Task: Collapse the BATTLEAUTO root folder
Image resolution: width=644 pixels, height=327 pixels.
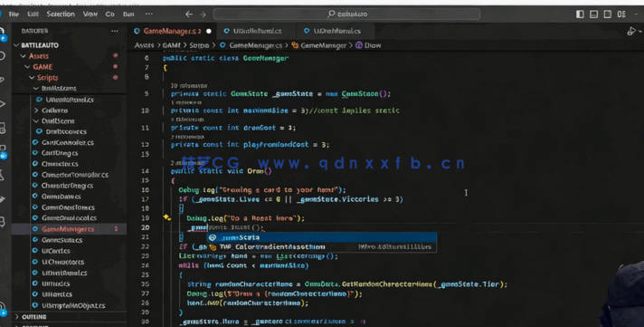Action: pyautogui.click(x=16, y=45)
